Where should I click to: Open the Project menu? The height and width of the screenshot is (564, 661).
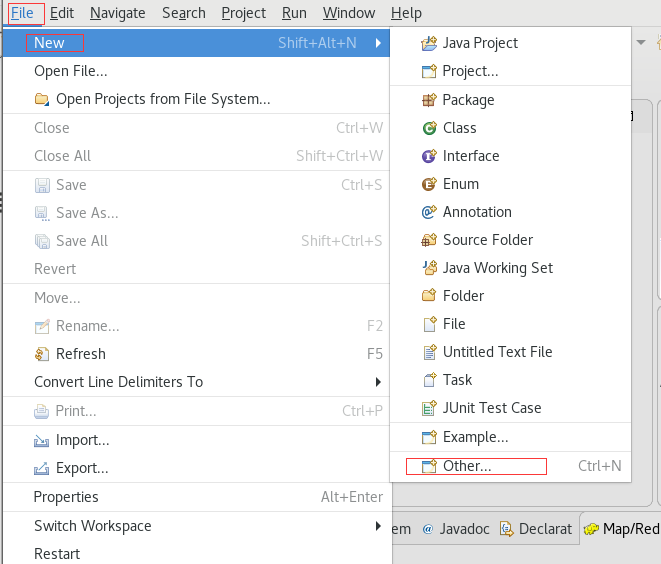click(244, 13)
